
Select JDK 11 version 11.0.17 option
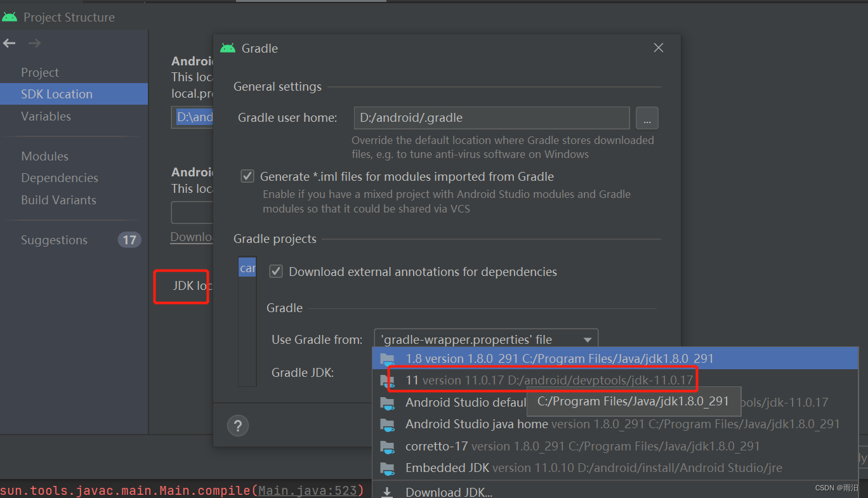615,381
